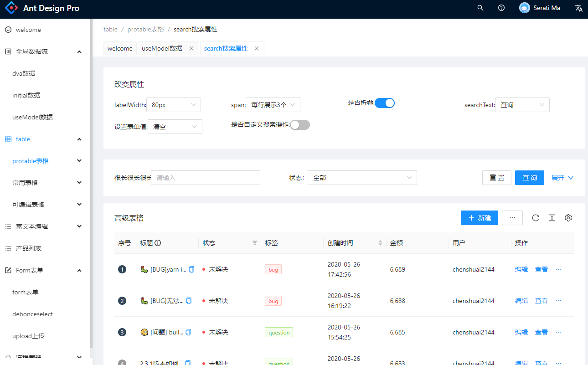588x365 pixels.
Task: Click the Serati Ma avatar
Action: click(525, 8)
